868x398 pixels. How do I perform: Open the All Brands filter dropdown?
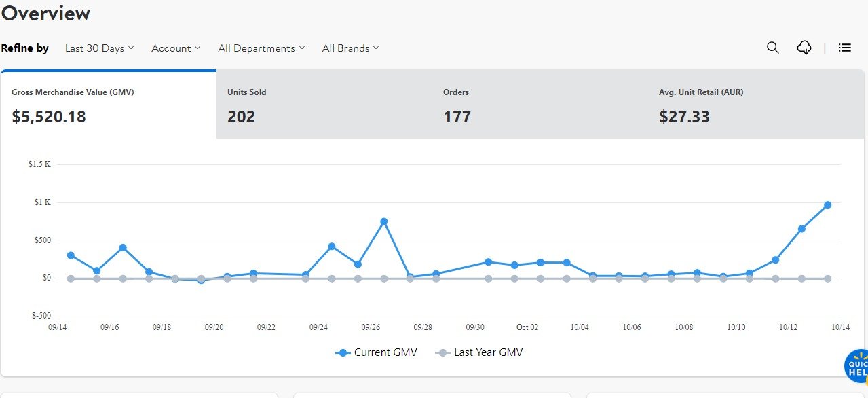pos(350,48)
